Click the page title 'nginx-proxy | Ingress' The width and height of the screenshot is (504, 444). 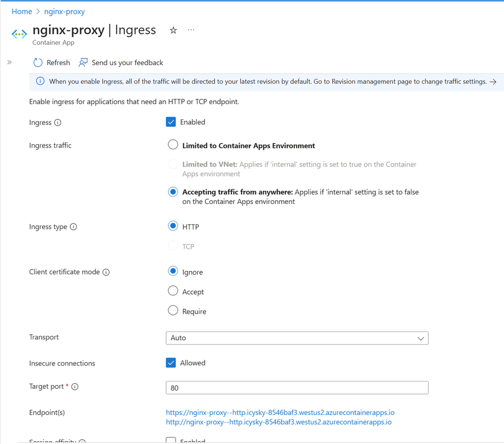tap(94, 30)
